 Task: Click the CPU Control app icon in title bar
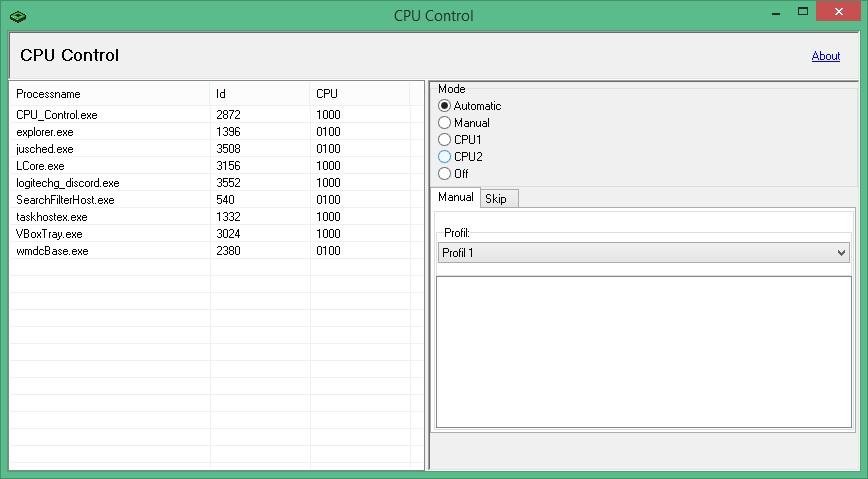(18, 17)
